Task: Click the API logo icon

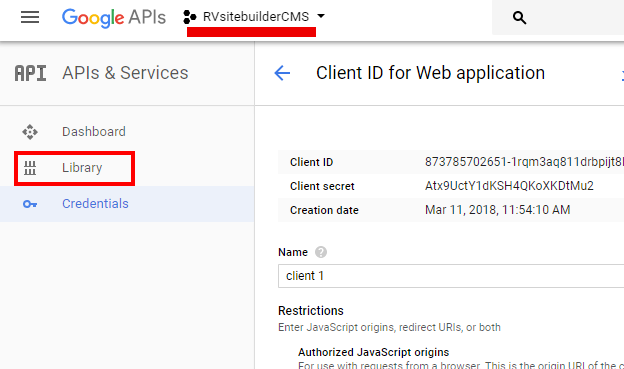Action: [x=30, y=73]
